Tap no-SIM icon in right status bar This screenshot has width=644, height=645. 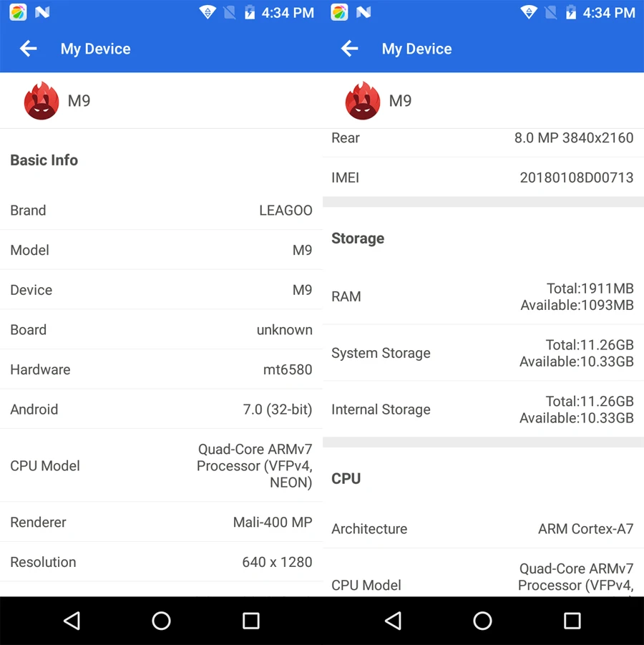551,12
